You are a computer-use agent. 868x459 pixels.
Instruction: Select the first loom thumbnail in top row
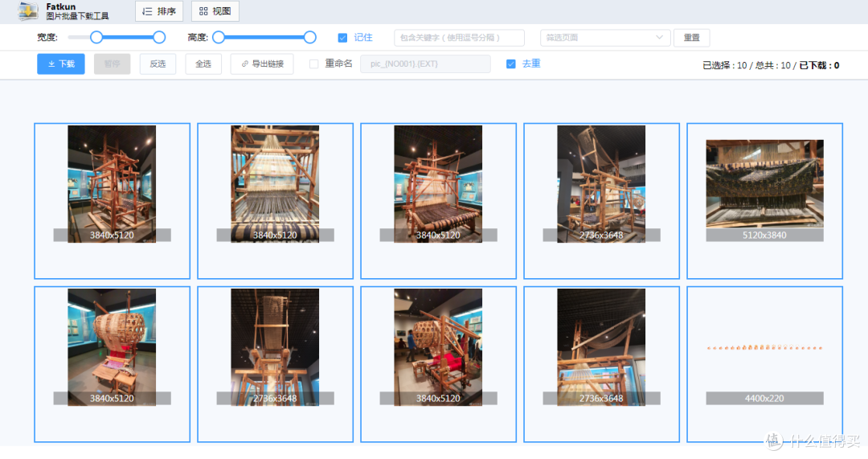[112, 184]
